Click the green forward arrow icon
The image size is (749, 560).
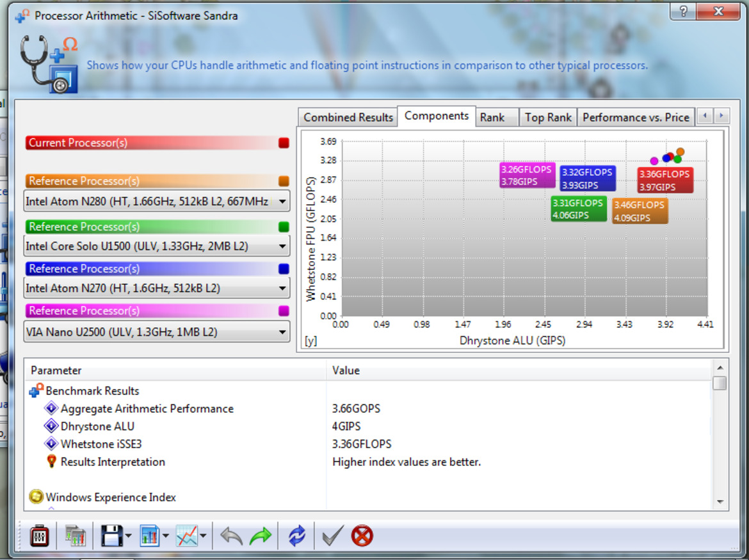tap(261, 536)
